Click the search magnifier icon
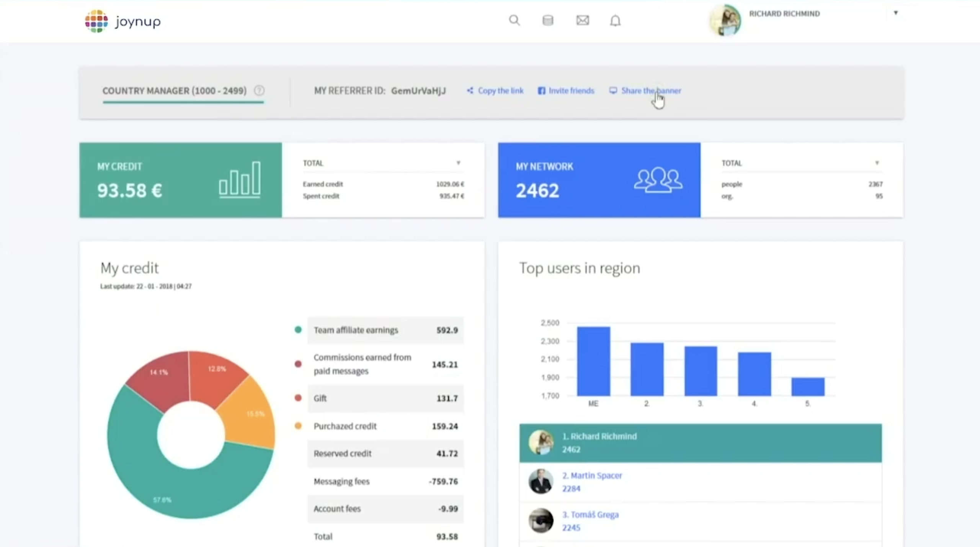The image size is (980, 547). [514, 20]
